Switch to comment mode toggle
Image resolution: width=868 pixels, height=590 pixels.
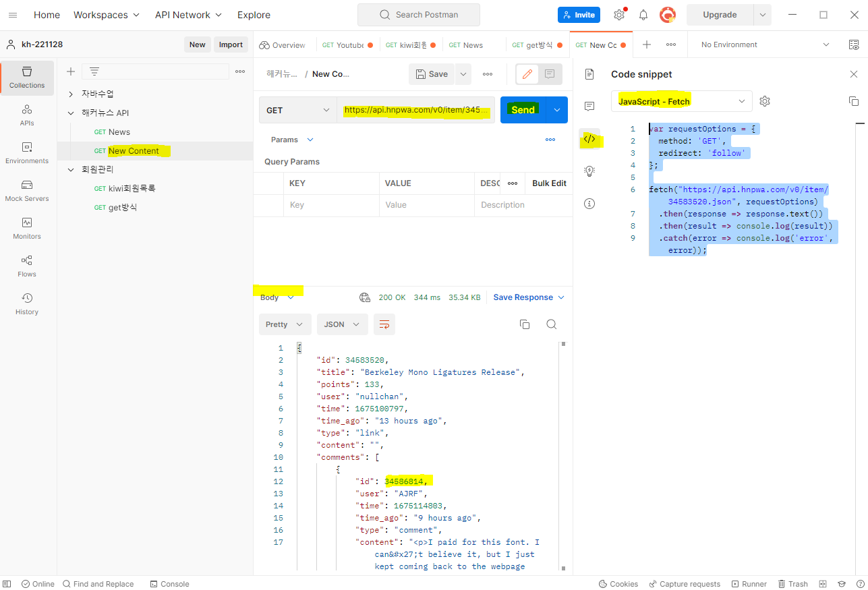point(550,74)
